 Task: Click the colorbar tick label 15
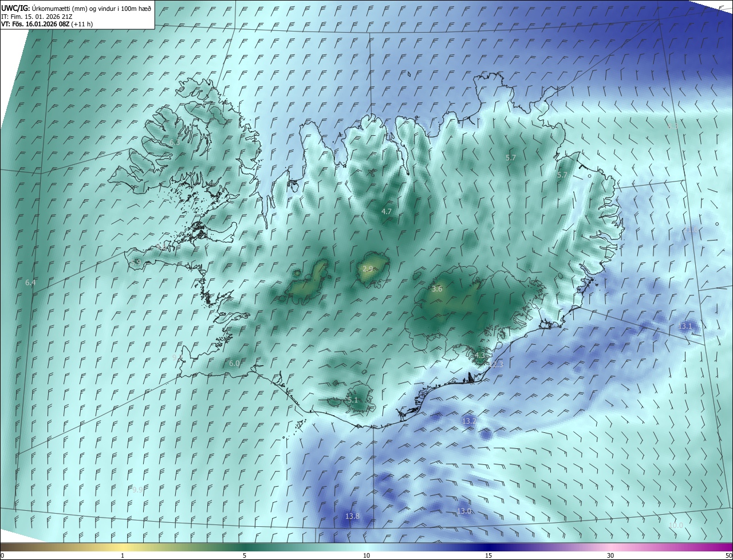click(488, 555)
